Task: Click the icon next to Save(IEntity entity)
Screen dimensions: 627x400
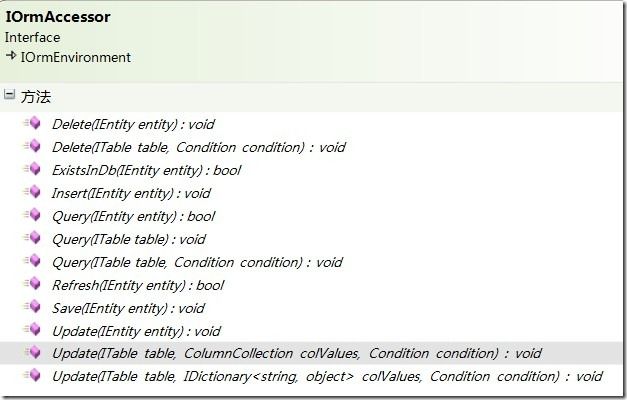Action: pos(32,307)
